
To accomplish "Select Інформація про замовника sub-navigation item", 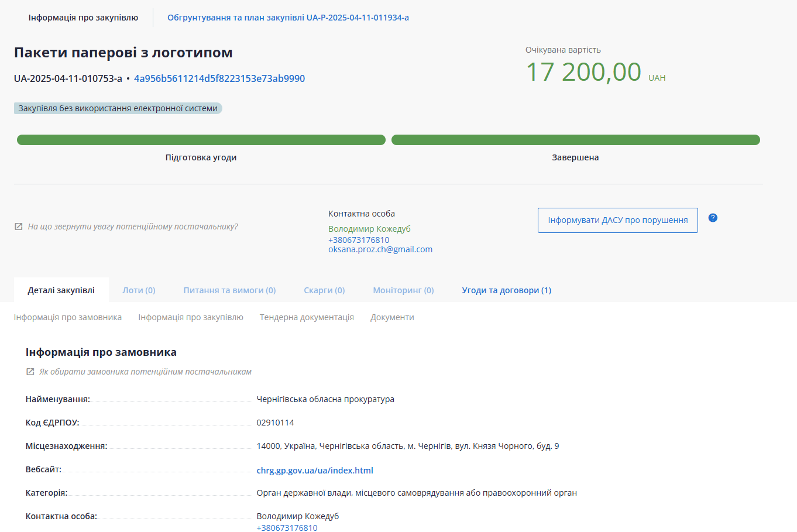I will [x=68, y=317].
